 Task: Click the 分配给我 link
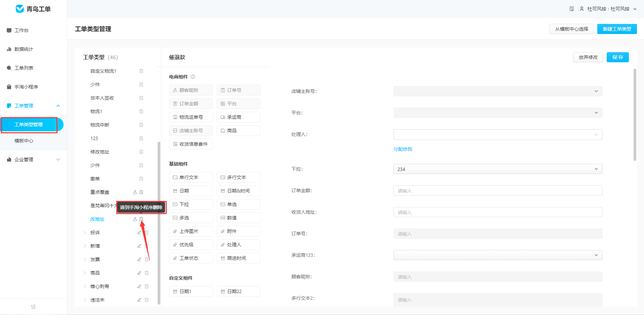pos(403,149)
